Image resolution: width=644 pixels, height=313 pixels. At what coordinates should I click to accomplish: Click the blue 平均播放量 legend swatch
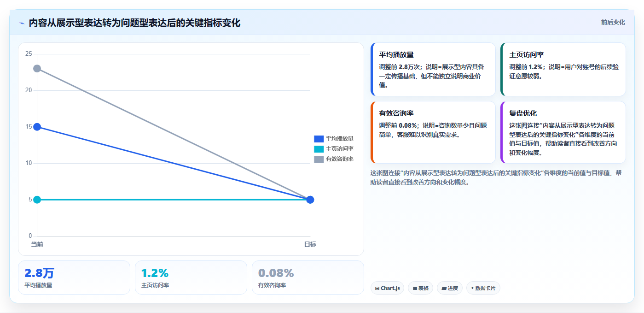pos(319,139)
